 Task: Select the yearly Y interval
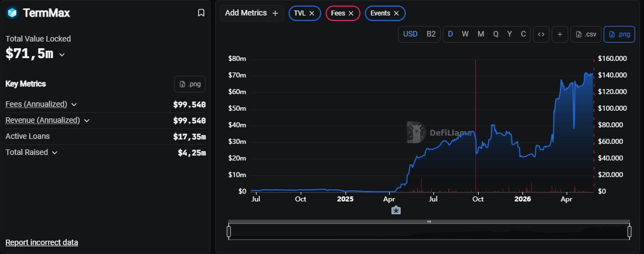[510, 34]
